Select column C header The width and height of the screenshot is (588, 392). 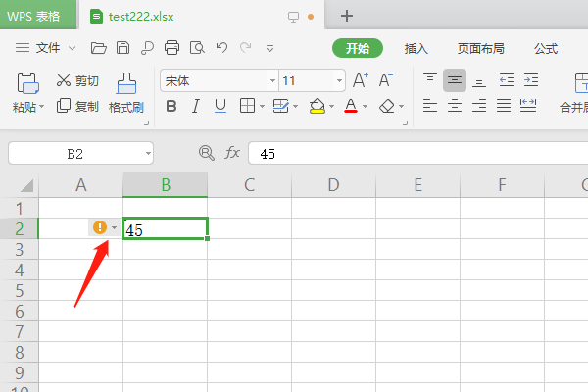point(249,185)
